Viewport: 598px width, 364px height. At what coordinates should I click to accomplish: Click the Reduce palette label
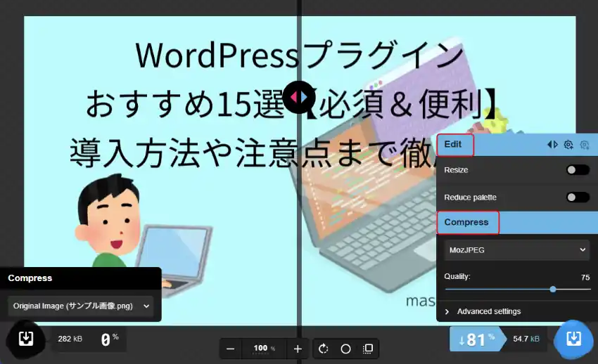pyautogui.click(x=470, y=197)
